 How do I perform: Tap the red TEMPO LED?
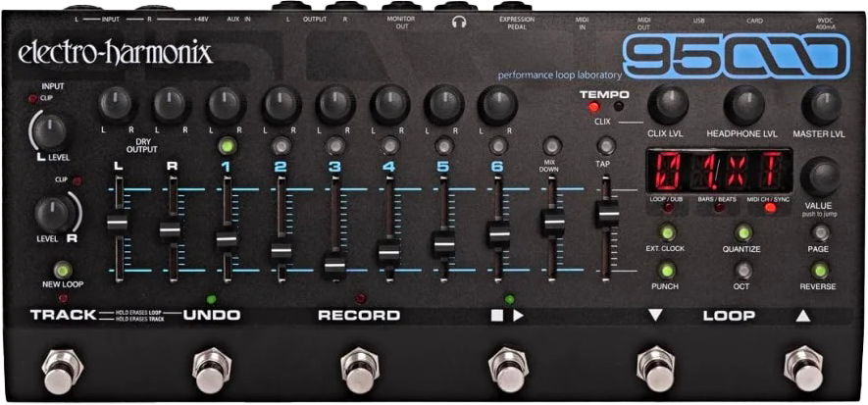(594, 107)
